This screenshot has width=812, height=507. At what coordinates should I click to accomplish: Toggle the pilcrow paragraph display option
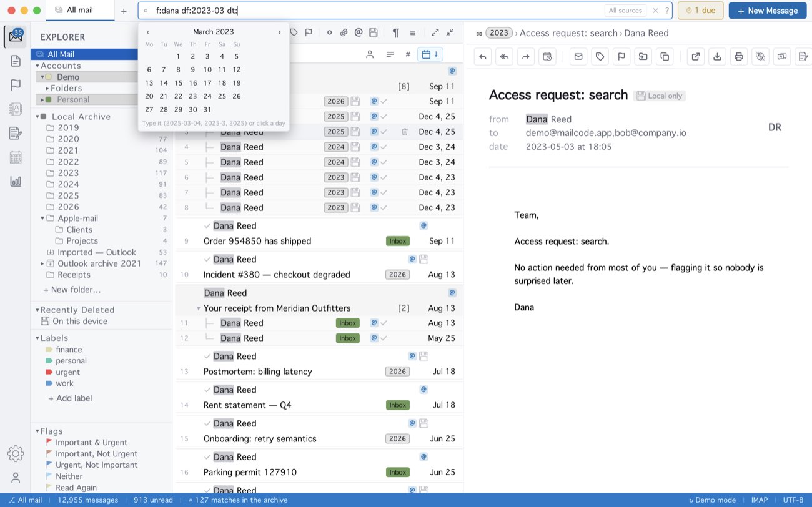click(x=395, y=32)
